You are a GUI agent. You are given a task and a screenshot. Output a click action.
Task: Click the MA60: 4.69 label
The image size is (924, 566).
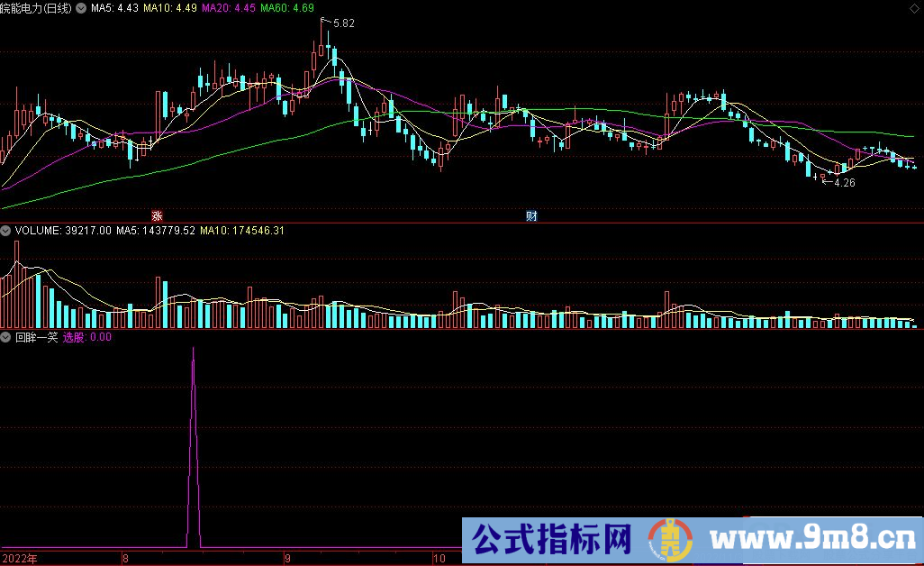pos(287,8)
